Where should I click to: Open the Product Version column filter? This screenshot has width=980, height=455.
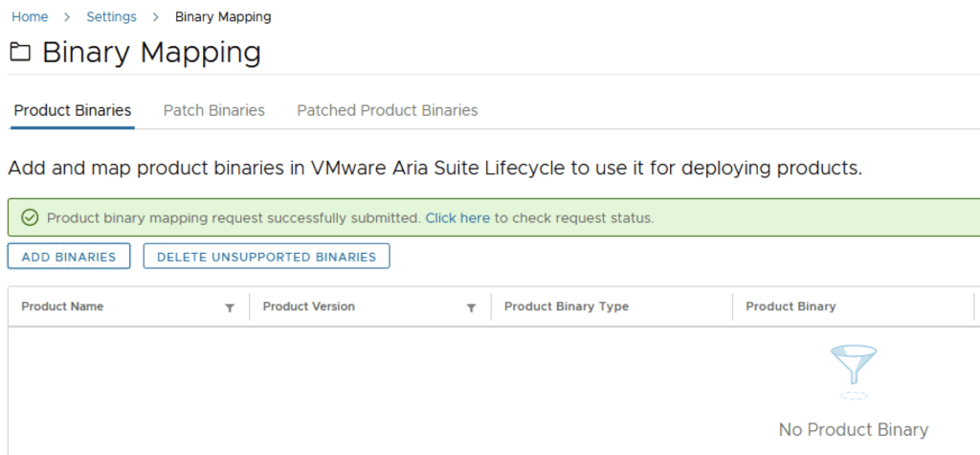(x=471, y=307)
